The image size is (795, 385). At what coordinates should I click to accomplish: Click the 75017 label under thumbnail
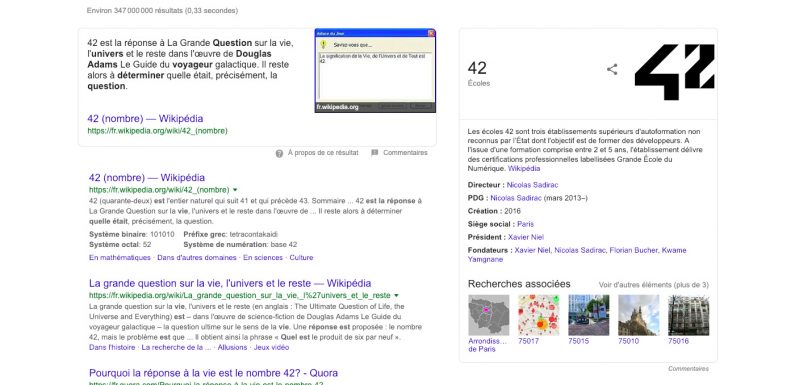click(x=528, y=341)
